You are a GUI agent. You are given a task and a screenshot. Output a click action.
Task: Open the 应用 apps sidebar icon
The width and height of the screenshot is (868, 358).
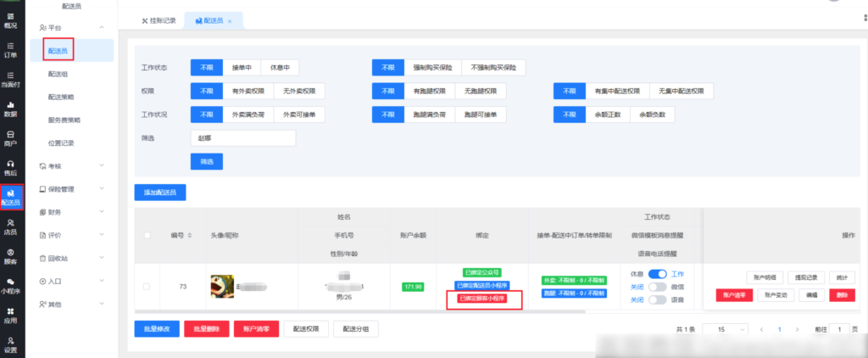tap(11, 316)
